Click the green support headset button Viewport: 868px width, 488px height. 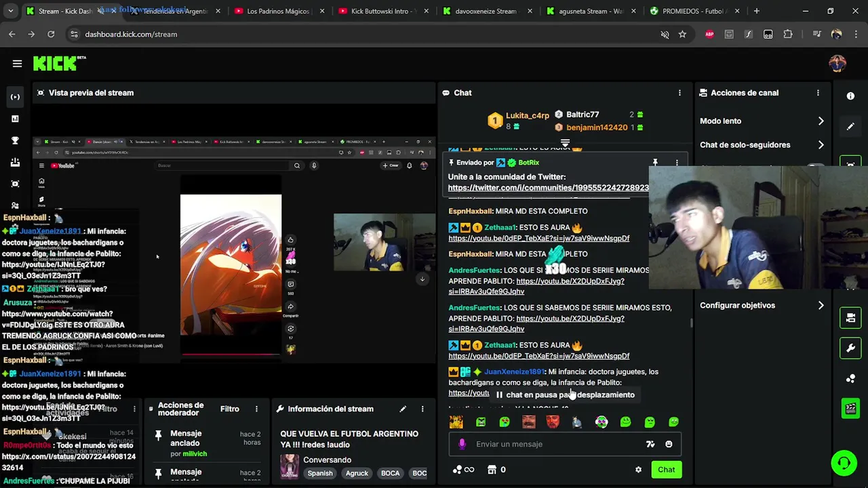[844, 464]
